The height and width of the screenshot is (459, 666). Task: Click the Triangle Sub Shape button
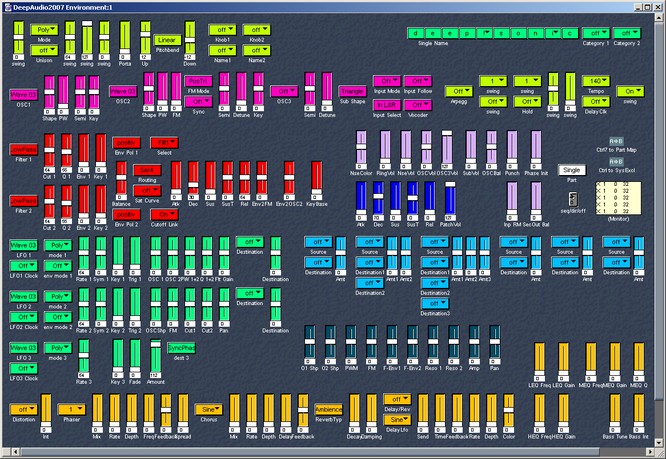tap(352, 91)
